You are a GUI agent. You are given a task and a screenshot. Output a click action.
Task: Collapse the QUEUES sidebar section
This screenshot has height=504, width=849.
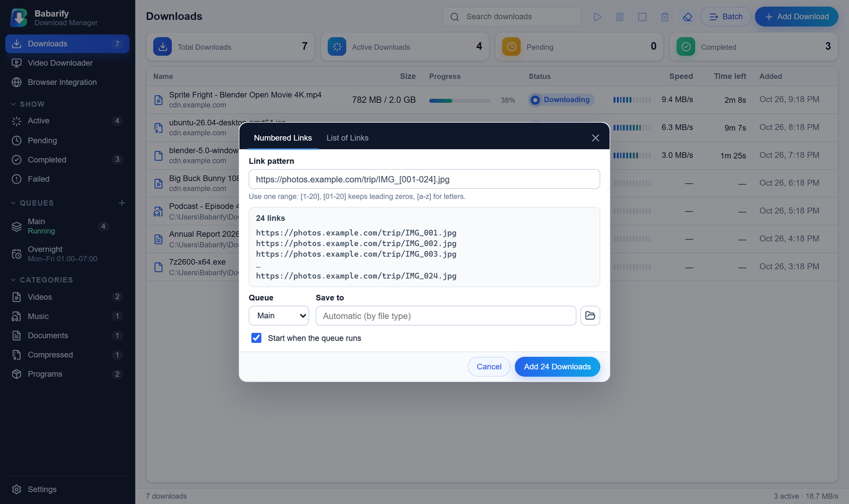[x=32, y=203]
